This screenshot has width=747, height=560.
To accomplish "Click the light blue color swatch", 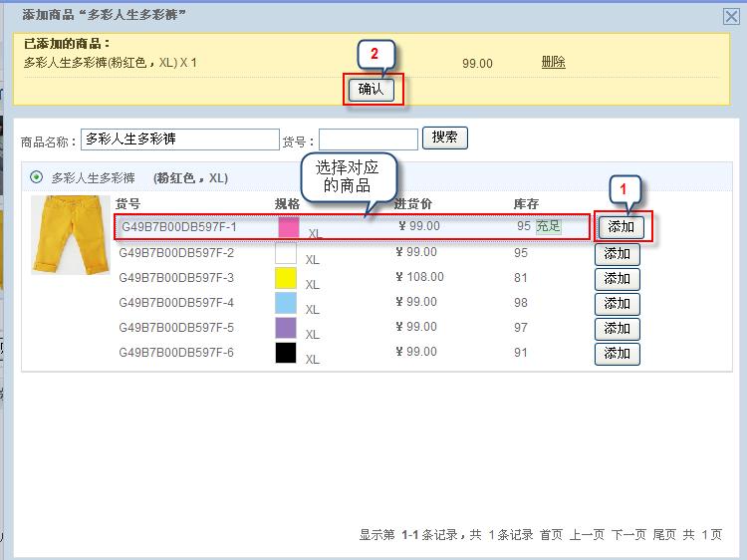I will 287,303.
